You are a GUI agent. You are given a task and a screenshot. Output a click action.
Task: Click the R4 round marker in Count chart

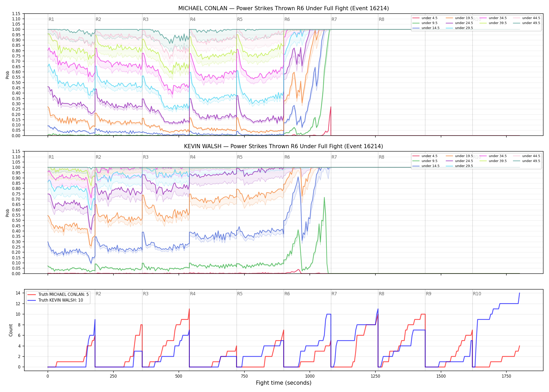193,294
